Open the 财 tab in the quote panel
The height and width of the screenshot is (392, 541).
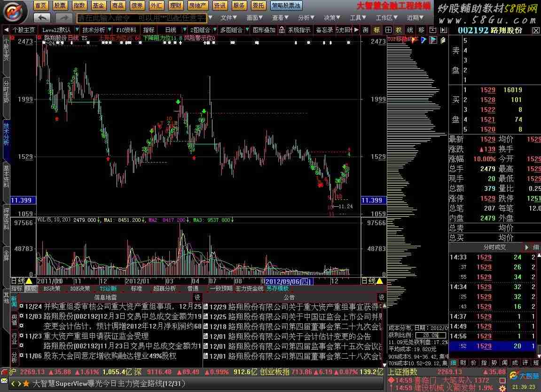(463, 363)
